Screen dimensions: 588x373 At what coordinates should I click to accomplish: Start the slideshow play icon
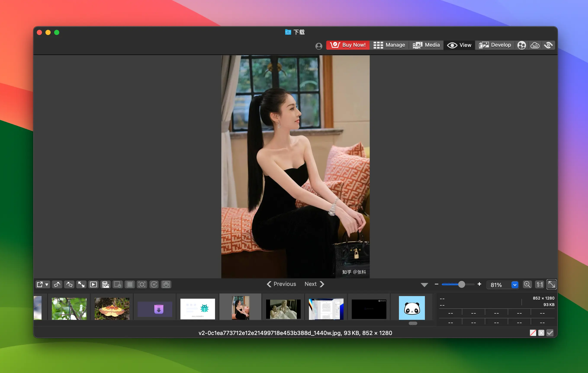(93, 284)
